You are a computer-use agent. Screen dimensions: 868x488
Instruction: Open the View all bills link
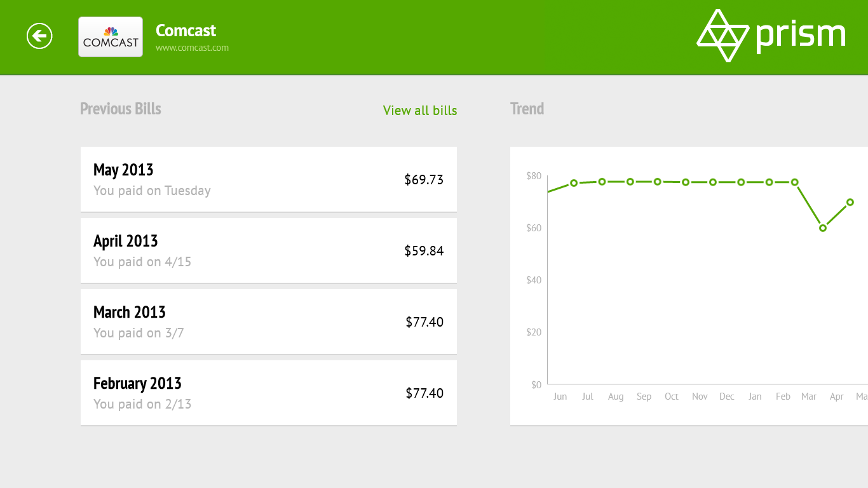point(420,111)
